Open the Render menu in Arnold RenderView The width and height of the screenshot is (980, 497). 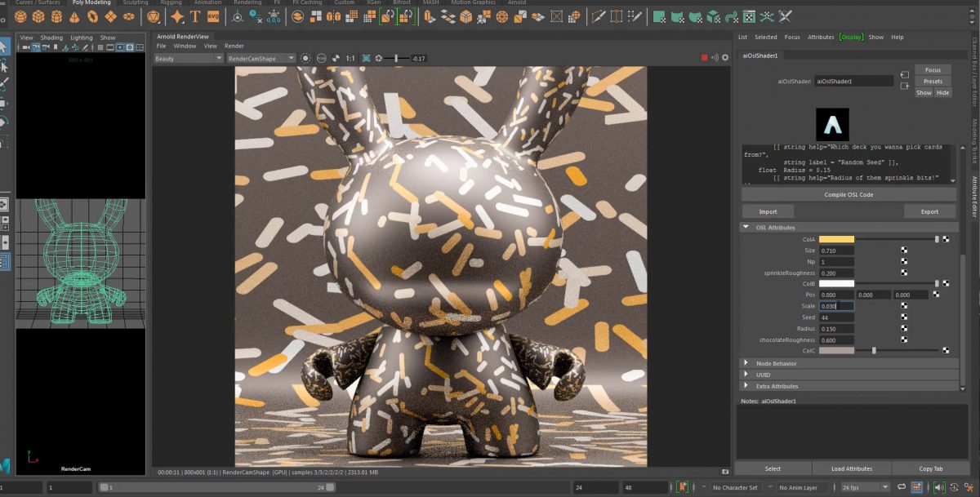click(x=234, y=46)
